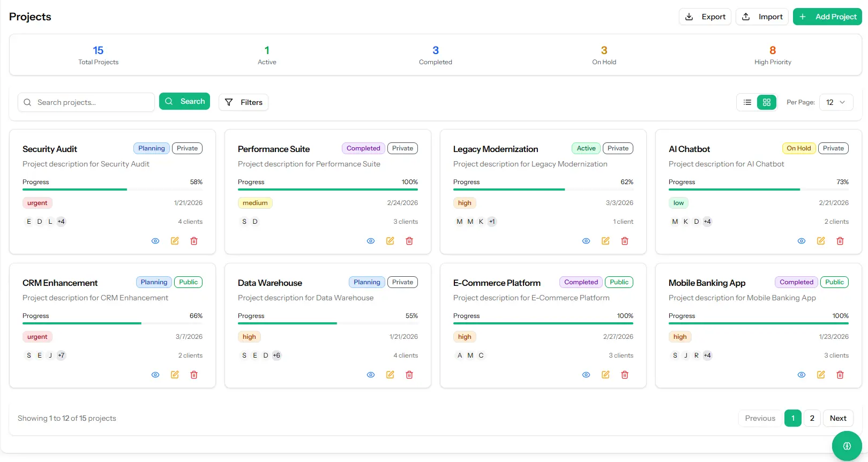Screen dimensions: 868x462
Task: Edit the CRM Enhancement project
Action: point(175,375)
